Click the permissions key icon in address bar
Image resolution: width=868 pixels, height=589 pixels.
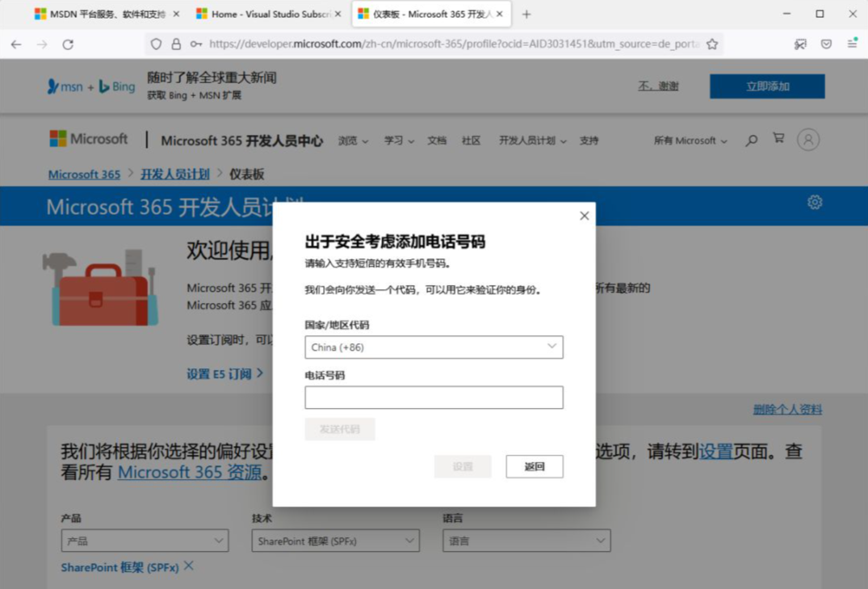click(x=196, y=44)
